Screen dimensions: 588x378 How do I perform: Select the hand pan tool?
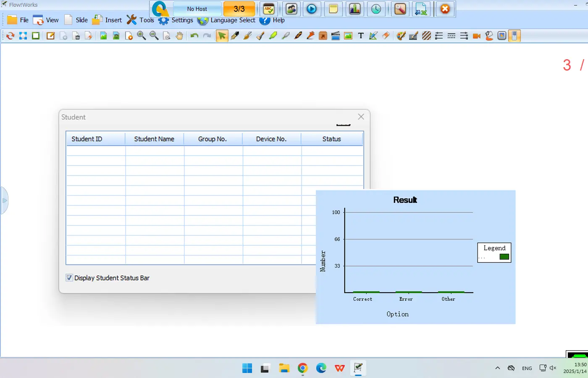(x=179, y=36)
